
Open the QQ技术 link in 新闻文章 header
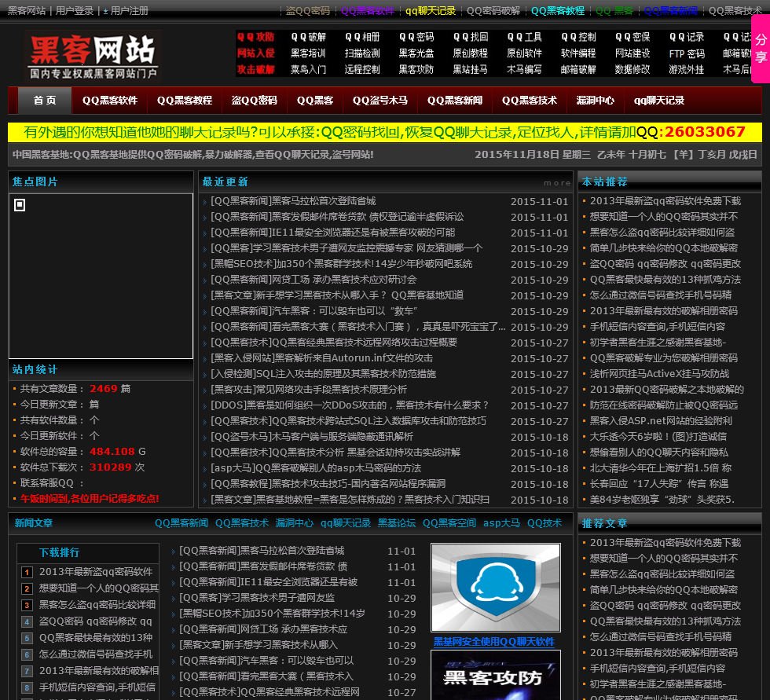click(544, 522)
